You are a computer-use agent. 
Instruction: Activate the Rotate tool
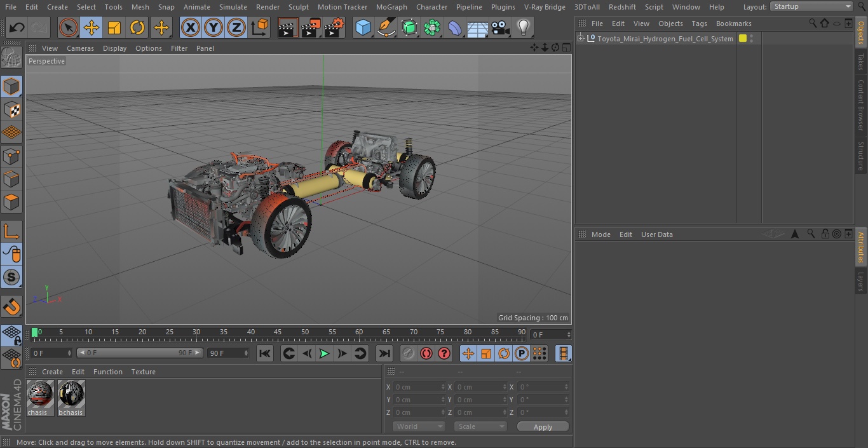pos(137,27)
